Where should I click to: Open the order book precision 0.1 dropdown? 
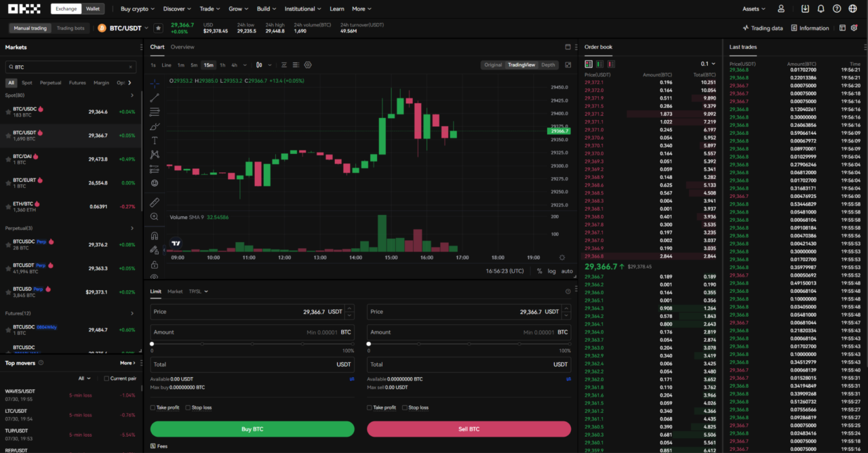pyautogui.click(x=707, y=63)
